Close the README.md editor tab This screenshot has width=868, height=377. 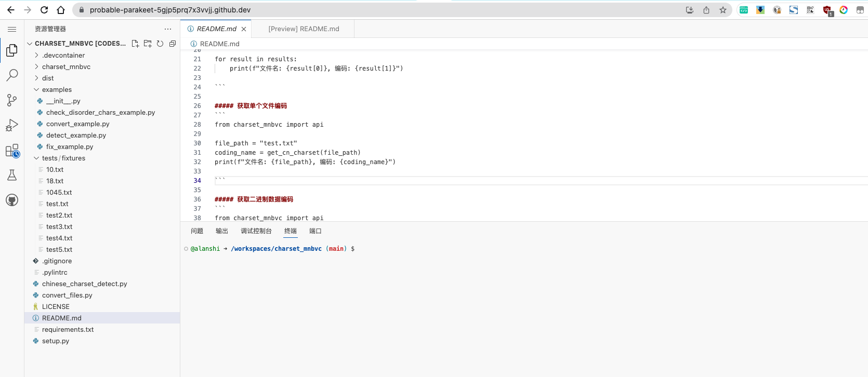pyautogui.click(x=244, y=29)
